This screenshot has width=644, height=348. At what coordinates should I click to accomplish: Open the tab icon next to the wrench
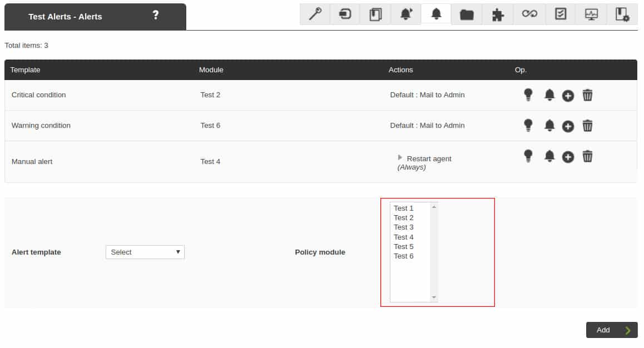[x=345, y=14]
